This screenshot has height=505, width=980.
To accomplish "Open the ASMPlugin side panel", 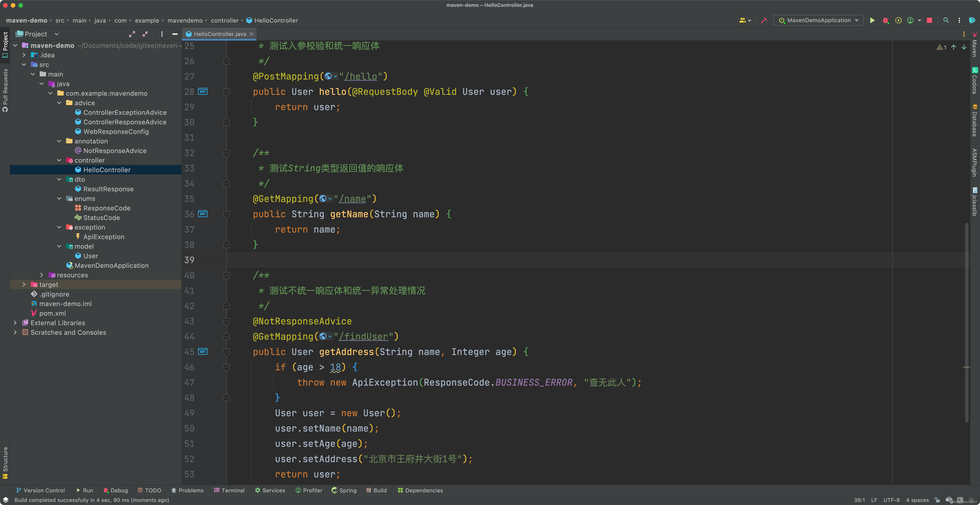I will click(974, 162).
